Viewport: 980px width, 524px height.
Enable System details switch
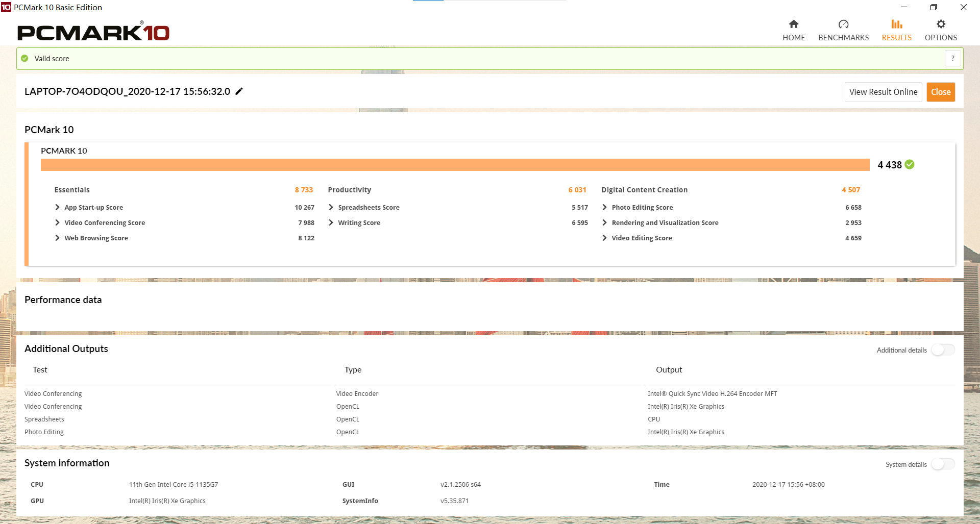[943, 464]
